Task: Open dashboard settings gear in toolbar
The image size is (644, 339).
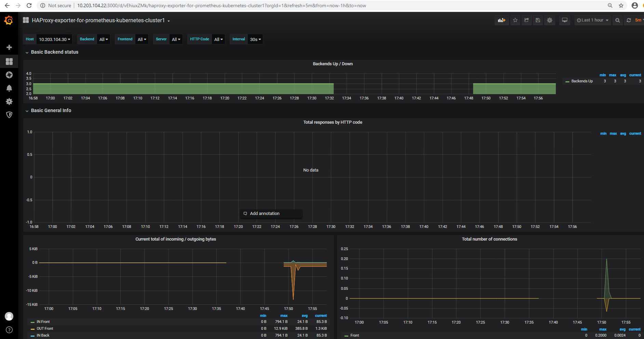Action: (550, 20)
